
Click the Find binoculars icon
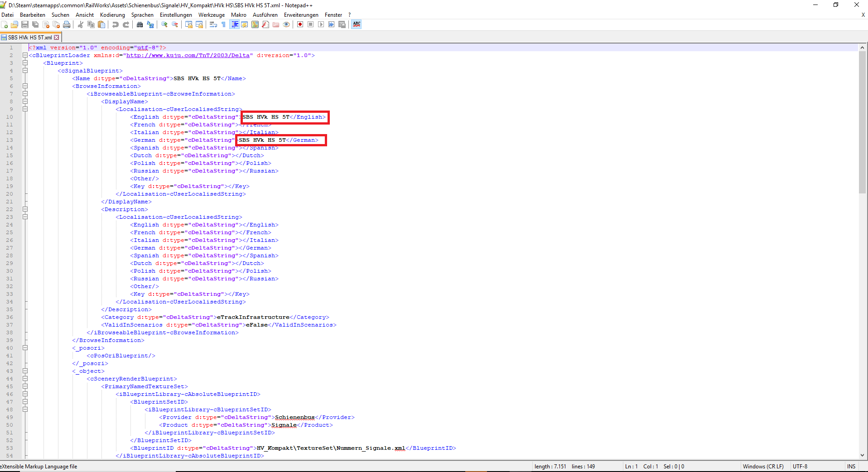coord(140,24)
